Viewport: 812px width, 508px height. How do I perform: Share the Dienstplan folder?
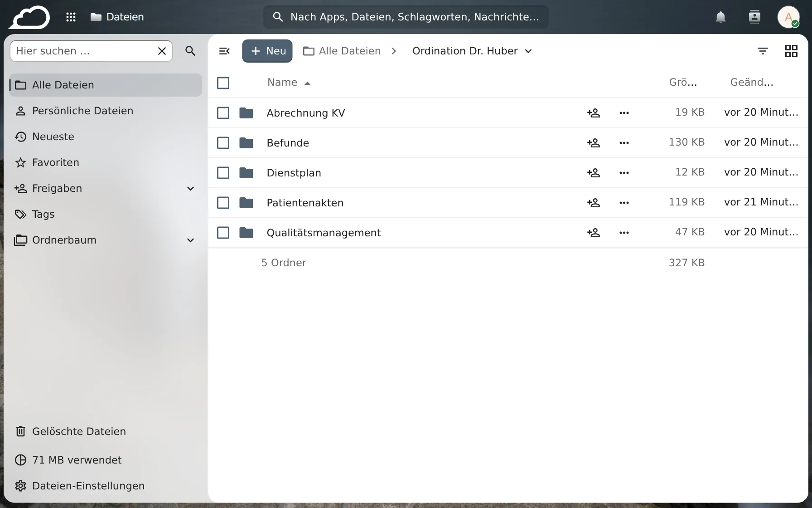tap(594, 173)
